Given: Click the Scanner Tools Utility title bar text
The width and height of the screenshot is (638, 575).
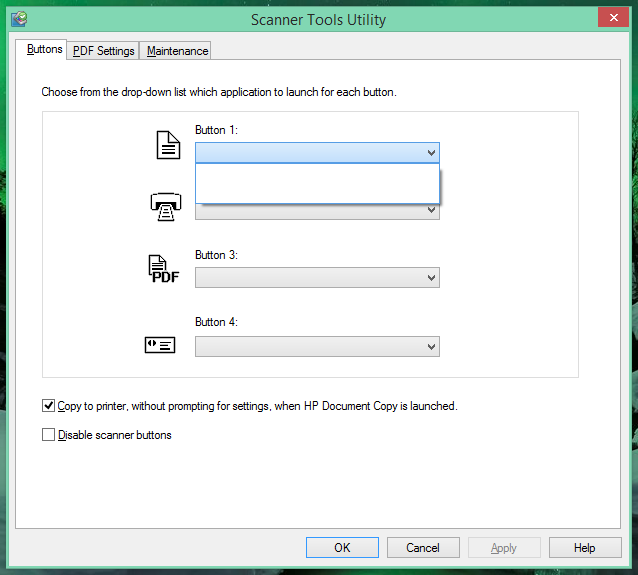Looking at the screenshot, I should [x=318, y=20].
